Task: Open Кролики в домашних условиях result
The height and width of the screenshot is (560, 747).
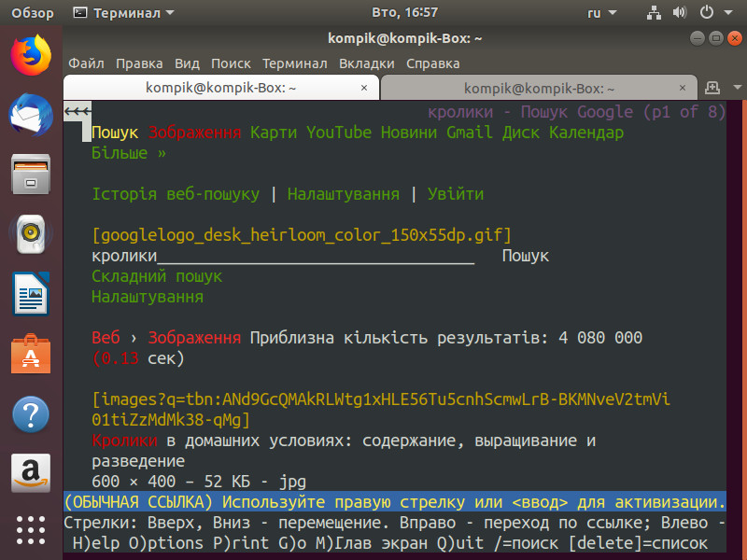Action: 344,451
